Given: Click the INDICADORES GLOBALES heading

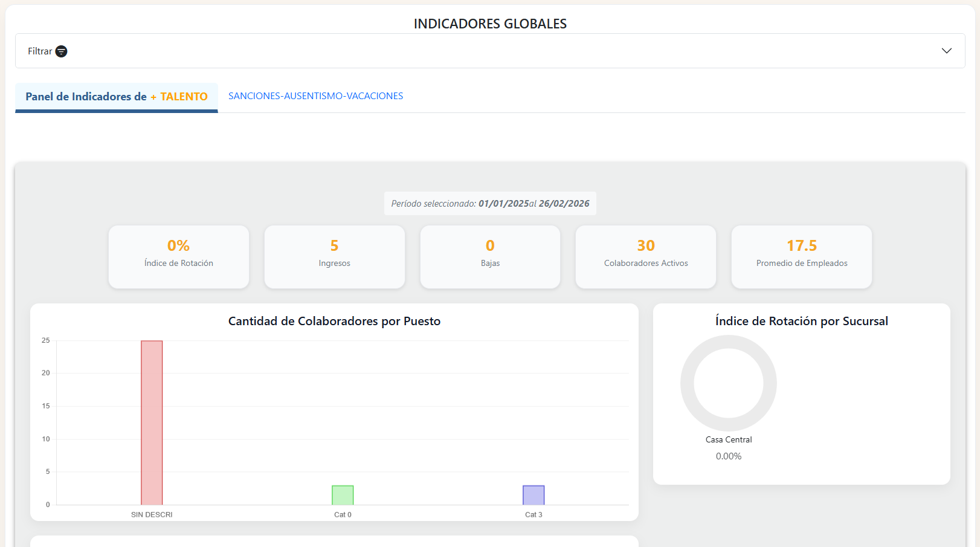Looking at the screenshot, I should (490, 24).
